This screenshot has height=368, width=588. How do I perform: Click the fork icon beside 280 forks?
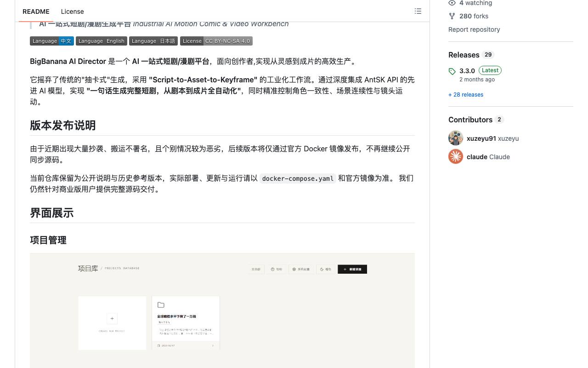tap(452, 16)
